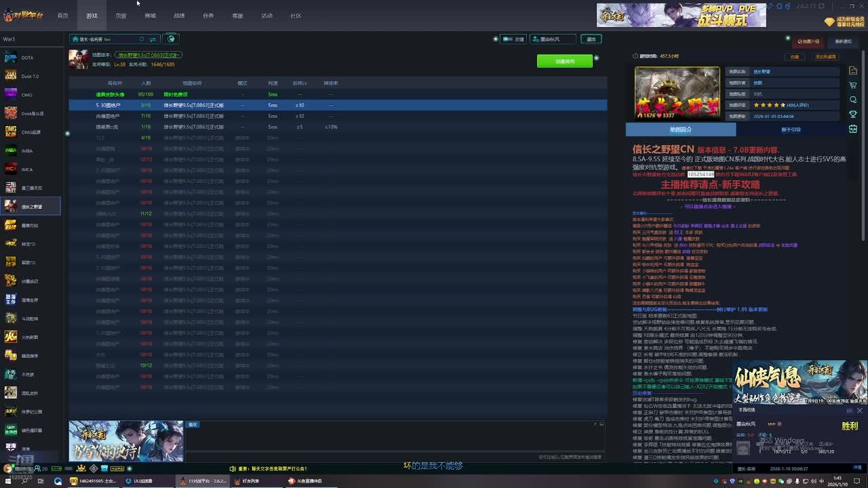Select DOTA in the game sidebar
Screen dimensions: 868x488
click(x=27, y=58)
